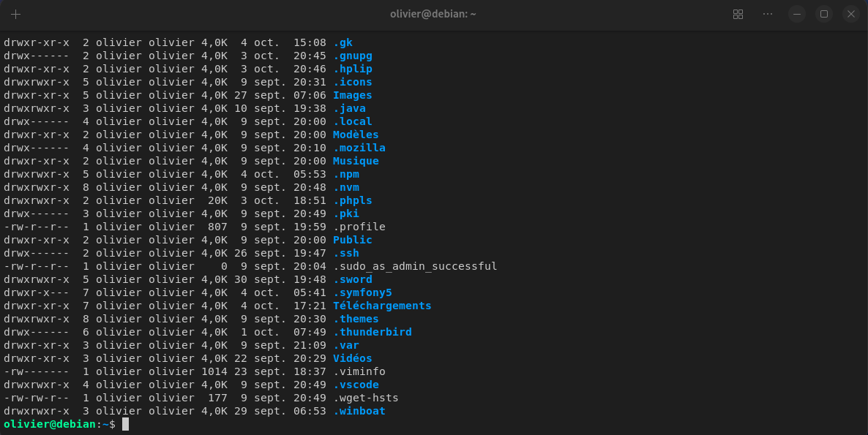Click the Musique folder name
The width and height of the screenshot is (868, 435).
coord(356,161)
